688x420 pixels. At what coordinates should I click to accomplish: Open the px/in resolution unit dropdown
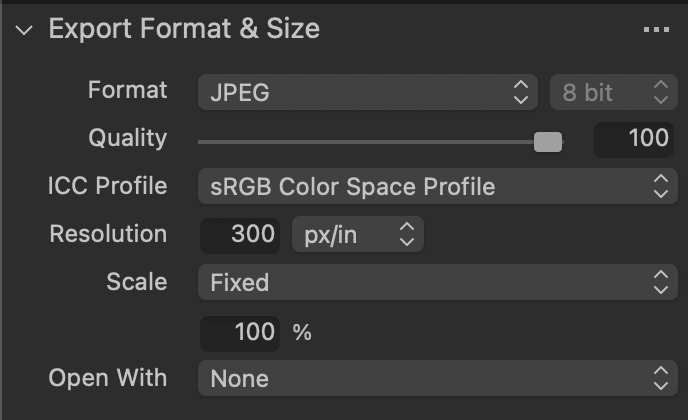coord(358,234)
